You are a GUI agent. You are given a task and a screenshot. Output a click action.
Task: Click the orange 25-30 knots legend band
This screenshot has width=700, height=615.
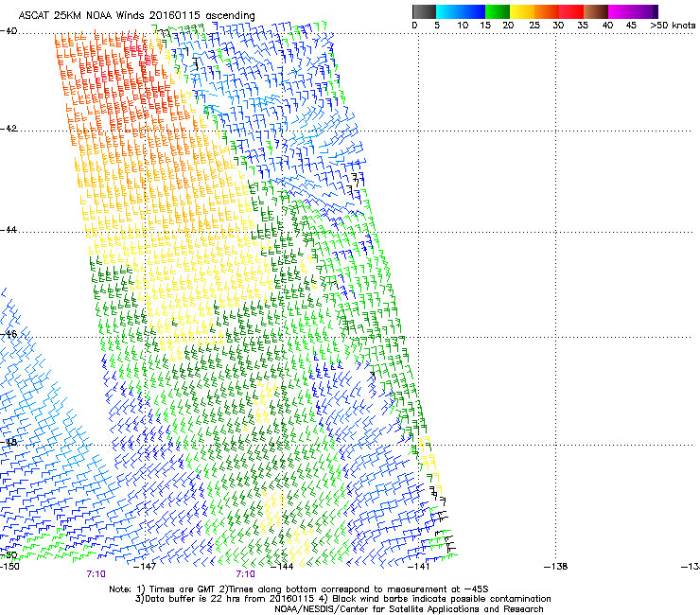pyautogui.click(x=547, y=11)
